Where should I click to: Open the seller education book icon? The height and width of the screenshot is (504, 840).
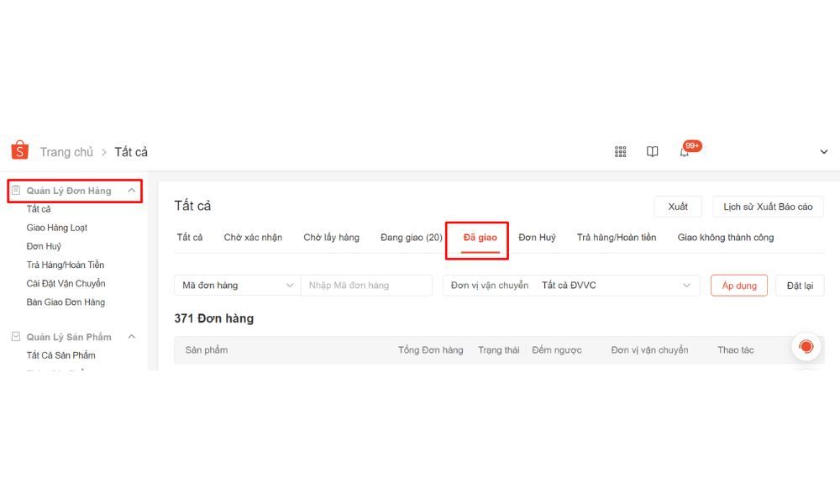652,151
